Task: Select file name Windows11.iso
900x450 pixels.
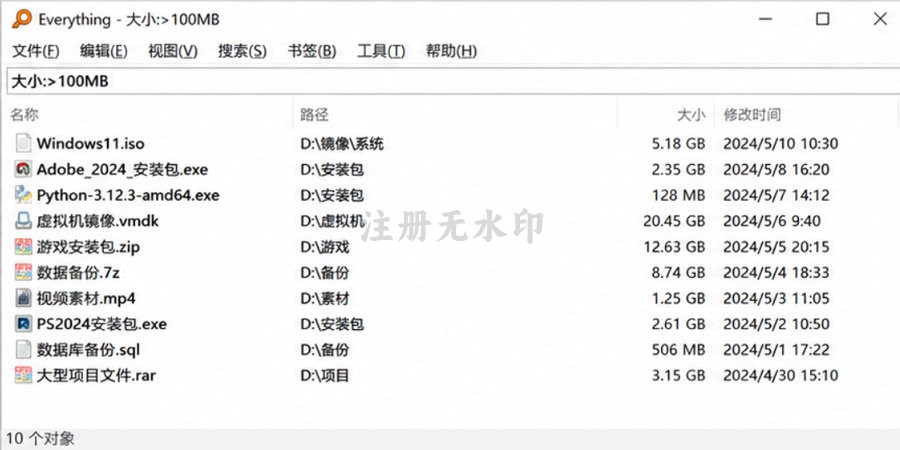Action: click(x=91, y=143)
